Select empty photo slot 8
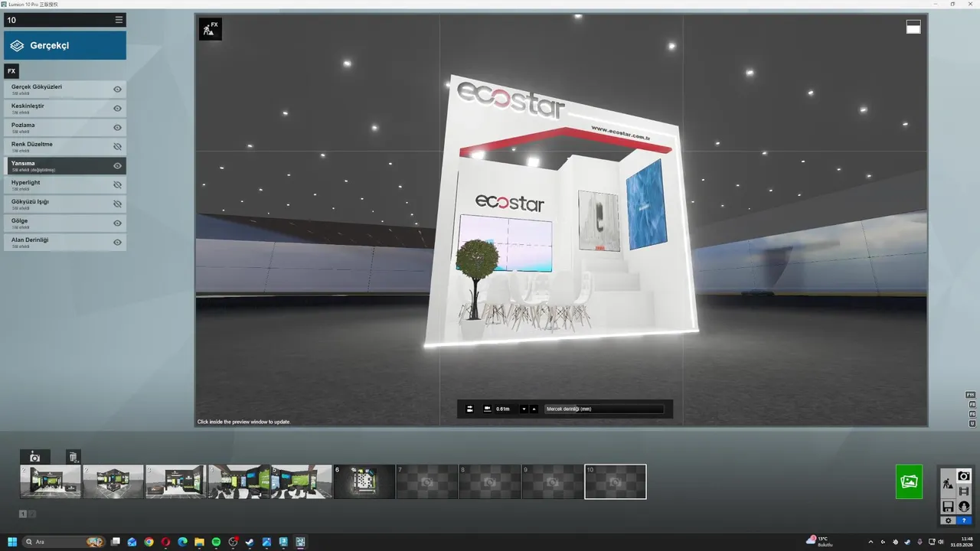This screenshot has width=980, height=551. [x=490, y=481]
